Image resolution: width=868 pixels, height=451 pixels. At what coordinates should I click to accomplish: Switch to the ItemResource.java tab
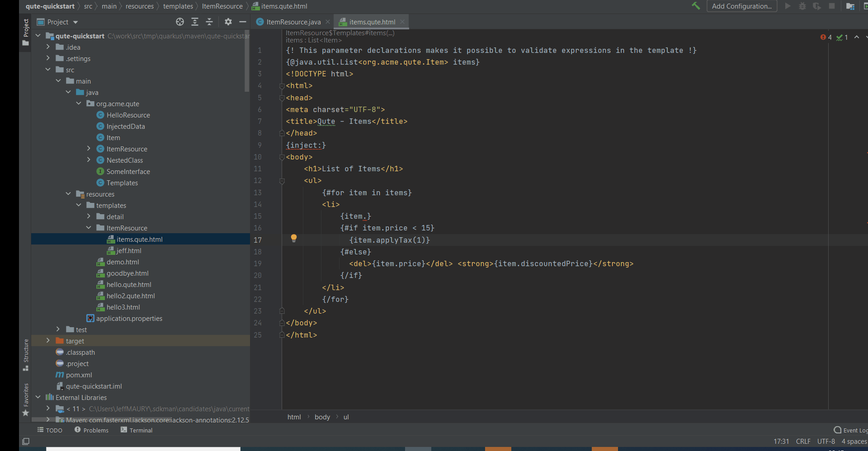point(293,22)
